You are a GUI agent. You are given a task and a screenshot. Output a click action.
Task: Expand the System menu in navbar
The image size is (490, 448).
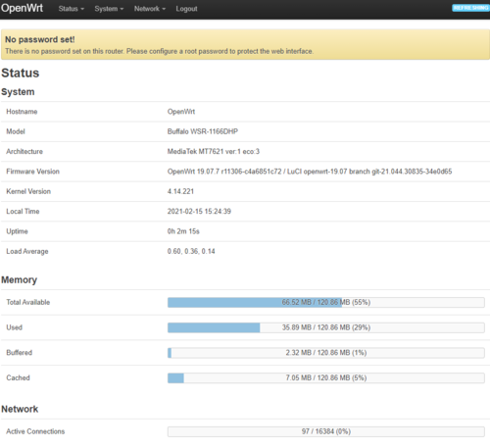click(109, 9)
